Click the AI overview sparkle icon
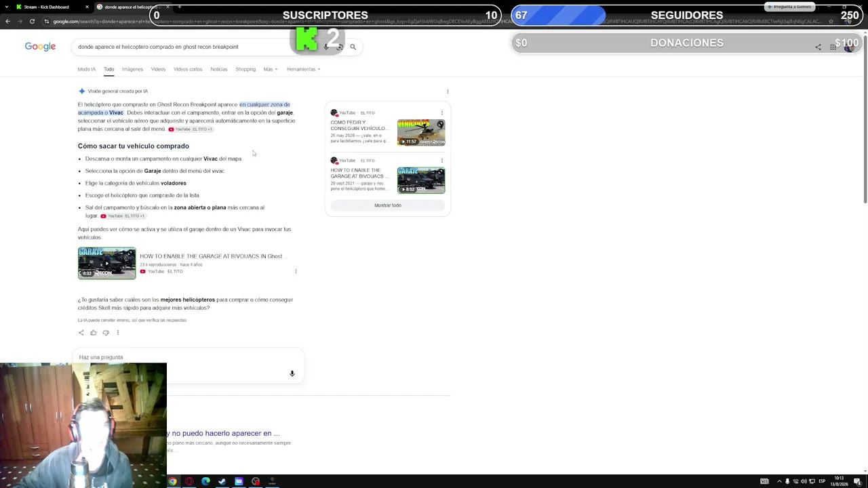Image resolution: width=868 pixels, height=488 pixels. point(81,91)
